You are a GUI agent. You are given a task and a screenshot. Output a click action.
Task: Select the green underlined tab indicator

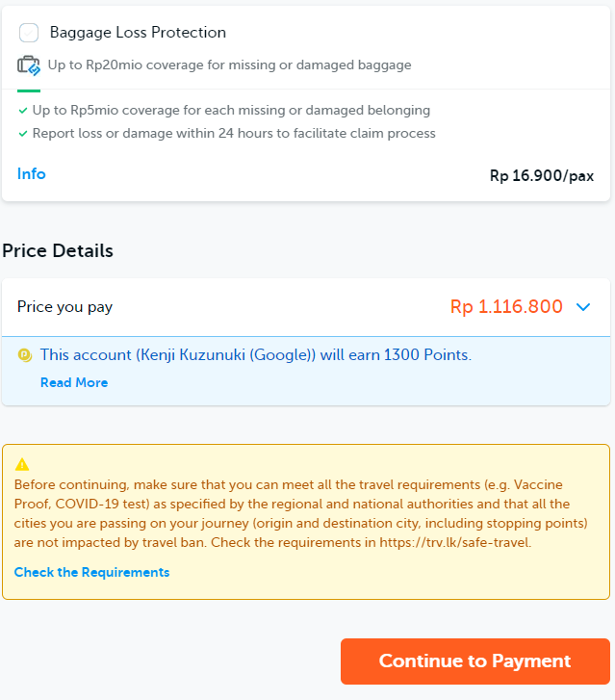click(29, 91)
